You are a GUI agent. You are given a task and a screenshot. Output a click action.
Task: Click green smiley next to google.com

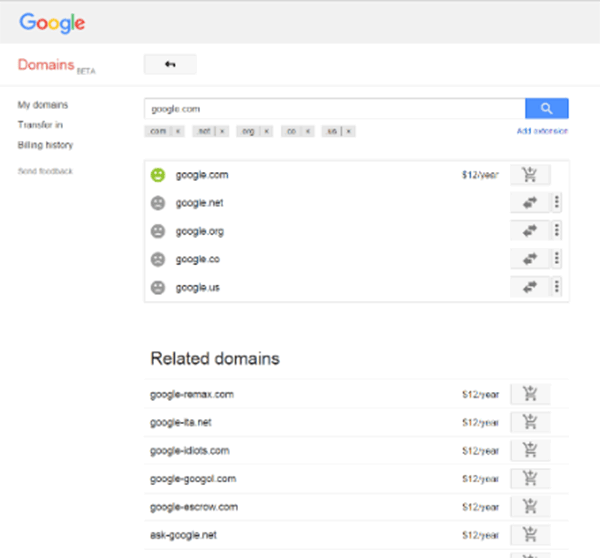coord(158,175)
